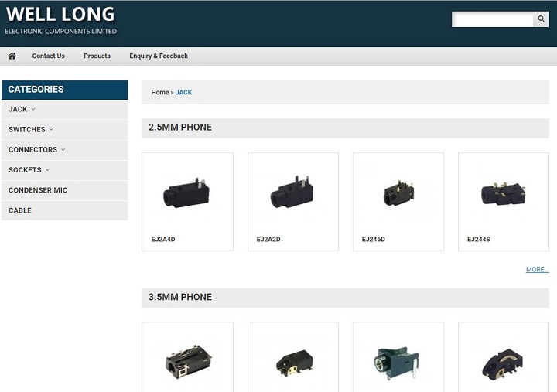Click the 3.5MM PHONE section heading

point(180,297)
